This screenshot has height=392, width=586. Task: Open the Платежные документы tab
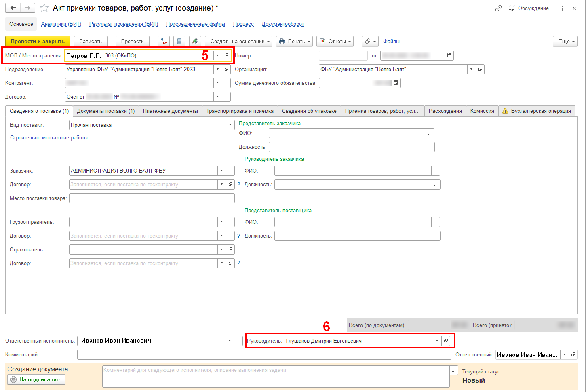(170, 111)
